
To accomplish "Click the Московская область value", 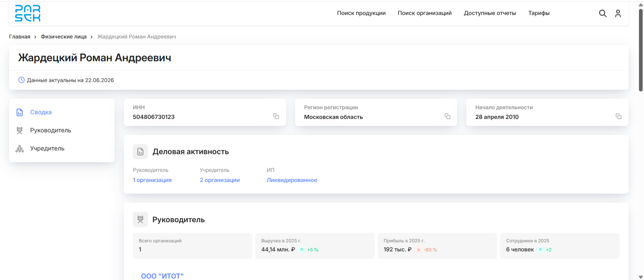I will pyautogui.click(x=333, y=117).
